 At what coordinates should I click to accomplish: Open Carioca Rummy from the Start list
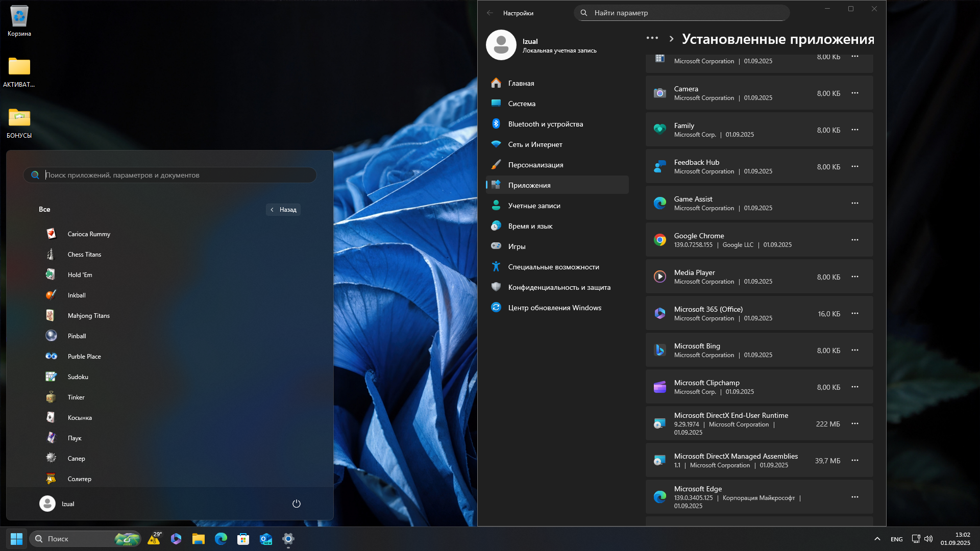pyautogui.click(x=170, y=234)
